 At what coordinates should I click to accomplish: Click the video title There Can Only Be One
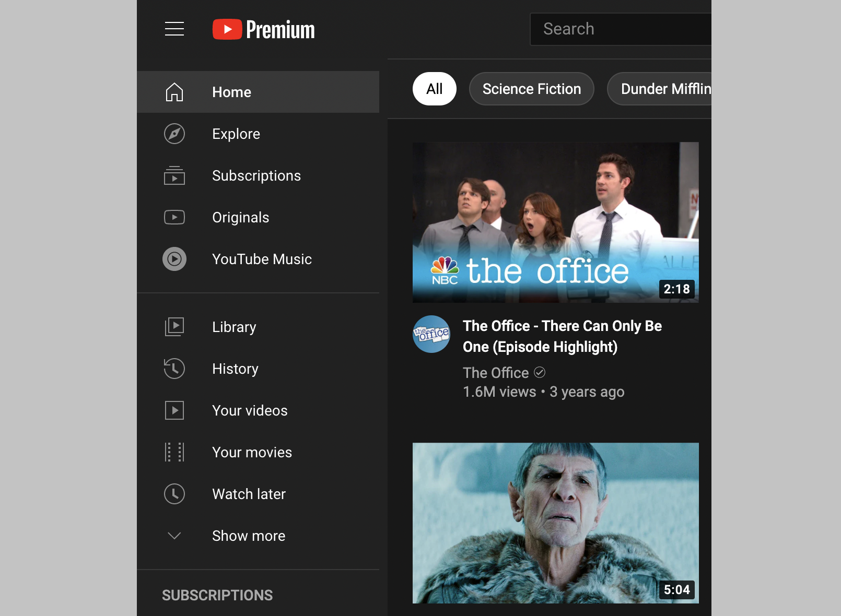point(562,336)
